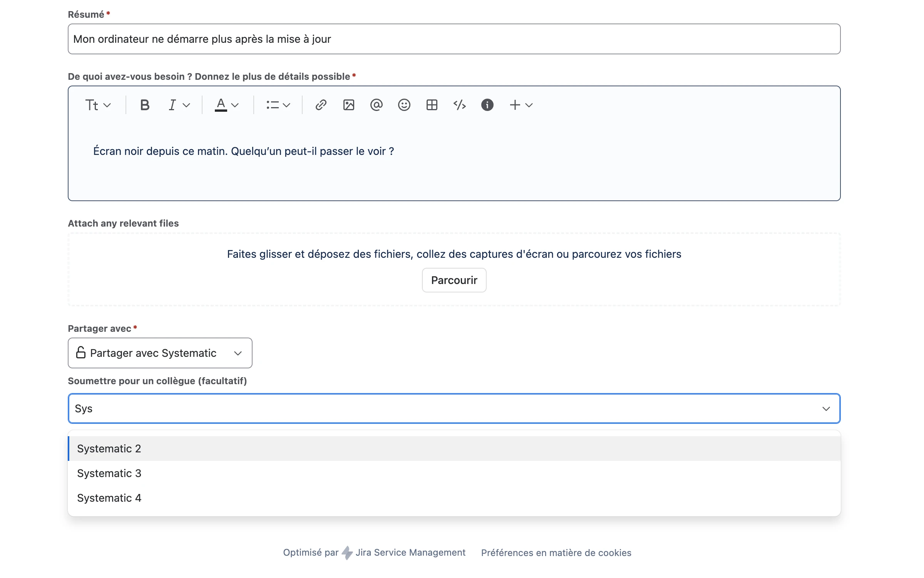The height and width of the screenshot is (578, 924).
Task: Expand the text color dropdown arrow
Action: (x=235, y=105)
